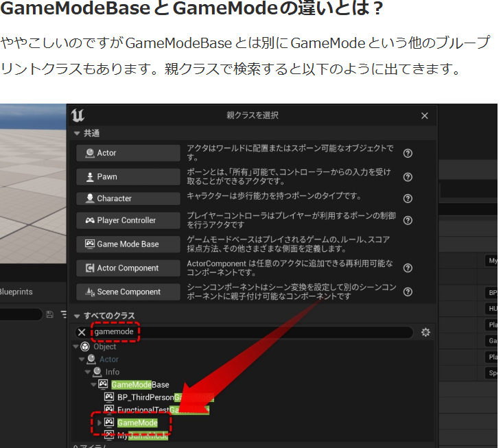This screenshot has width=503, height=448.
Task: Select the Actor parent class button
Action: point(128,153)
